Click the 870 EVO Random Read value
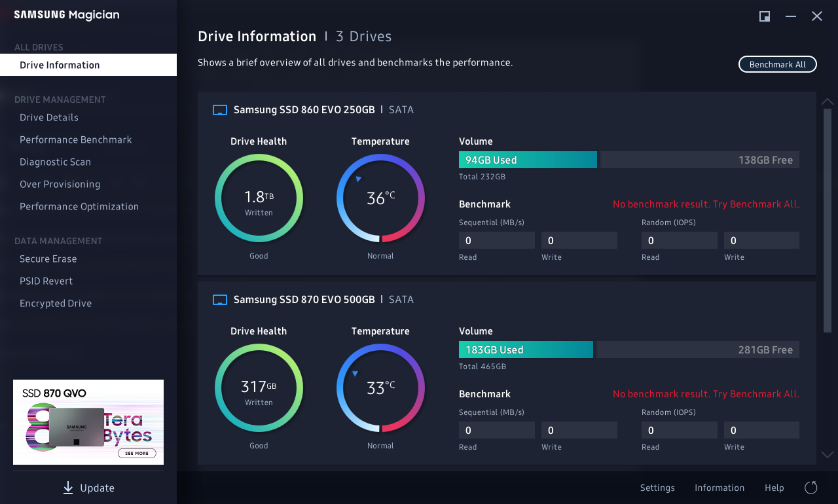 [680, 430]
